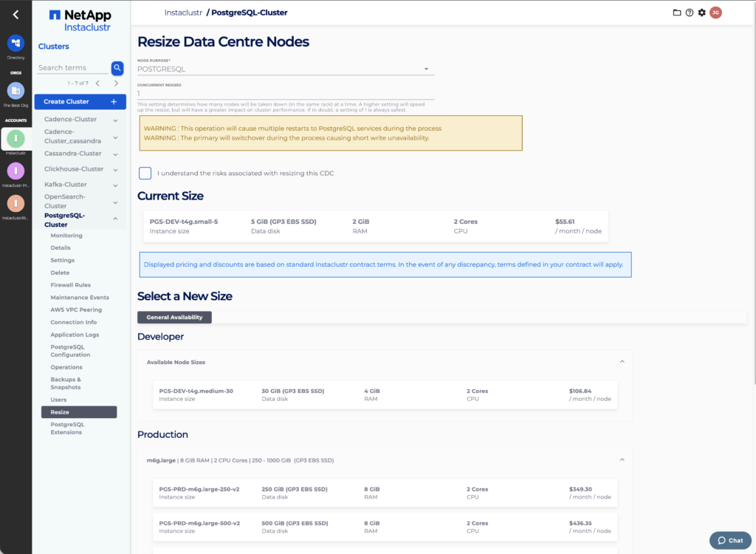Check the resize risks acknowledgement box
The height and width of the screenshot is (554, 756).
145,173
